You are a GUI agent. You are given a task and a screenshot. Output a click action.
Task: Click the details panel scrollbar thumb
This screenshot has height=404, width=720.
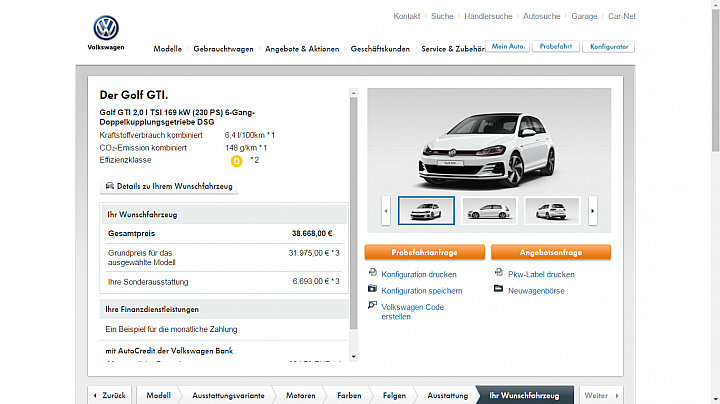click(x=354, y=213)
